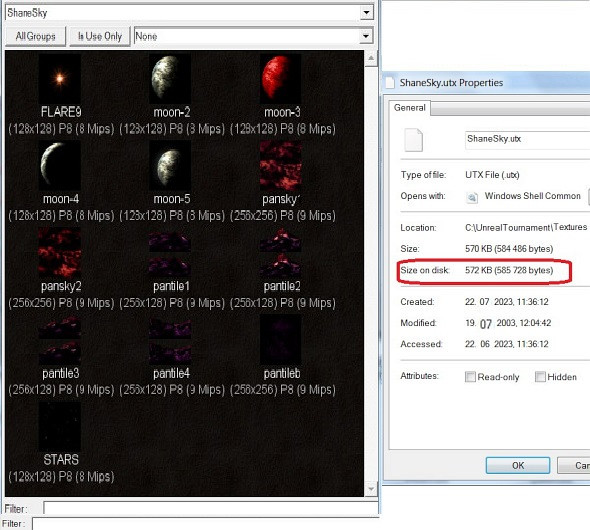Select the moon-4 crescent texture thumbnail
Viewport: 590px width, 530px height.
coord(60,166)
